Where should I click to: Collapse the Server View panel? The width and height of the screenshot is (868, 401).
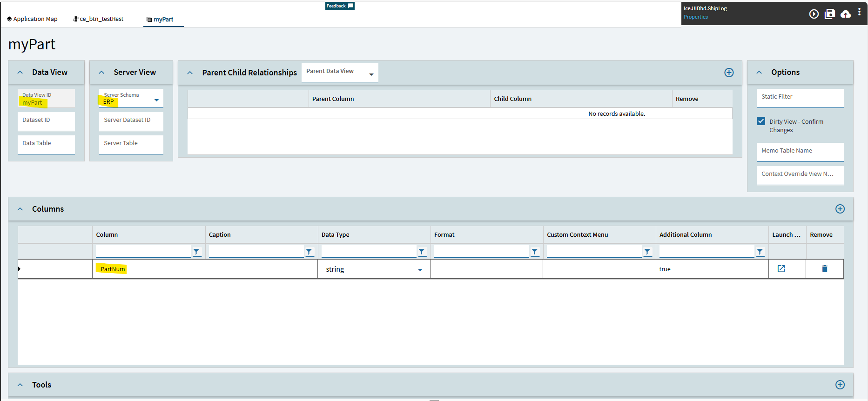(x=101, y=73)
